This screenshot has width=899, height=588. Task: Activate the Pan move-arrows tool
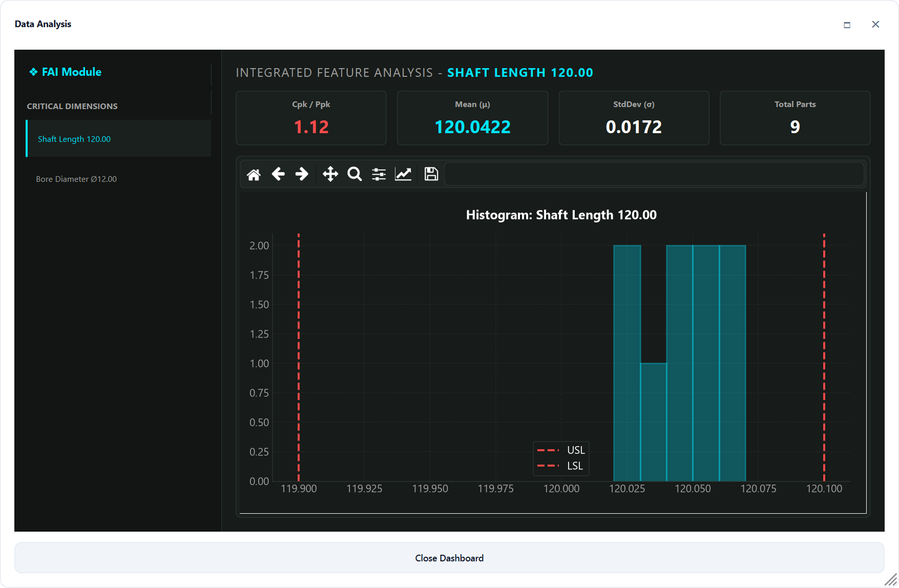click(x=330, y=174)
